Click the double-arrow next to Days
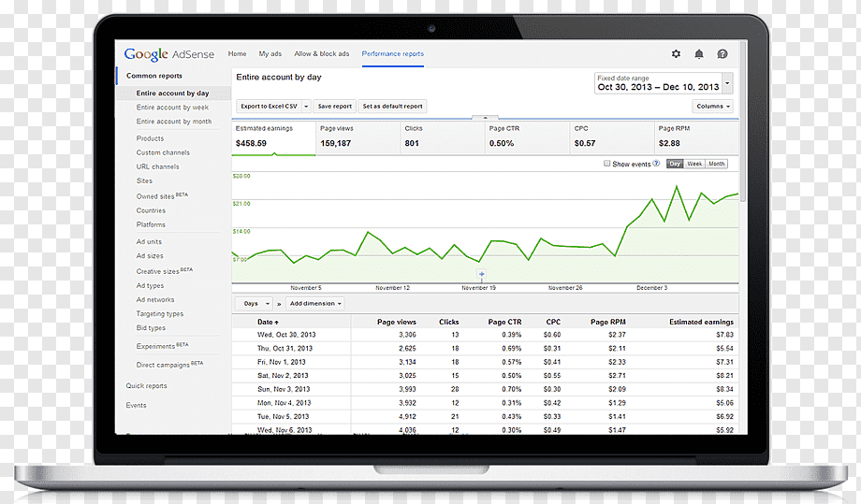The height and width of the screenshot is (504, 861). click(279, 304)
